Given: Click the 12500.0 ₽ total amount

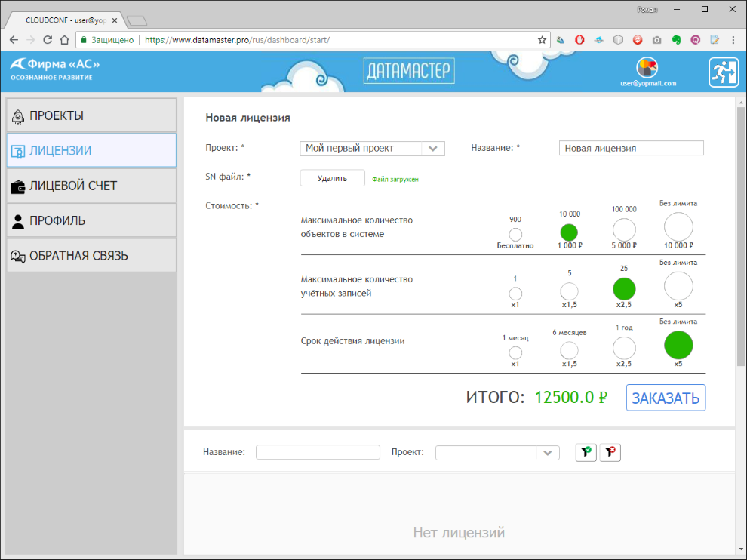Looking at the screenshot, I should 570,398.
